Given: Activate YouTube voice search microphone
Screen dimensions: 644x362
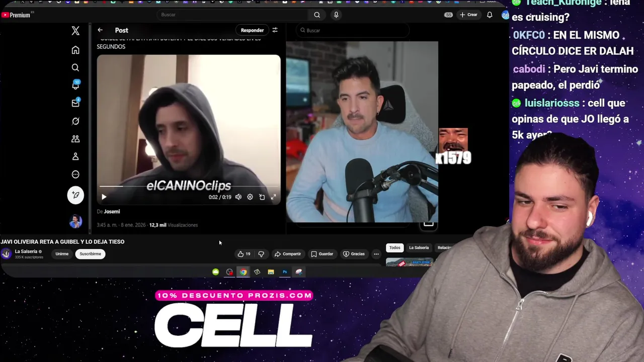Looking at the screenshot, I should click(x=336, y=15).
